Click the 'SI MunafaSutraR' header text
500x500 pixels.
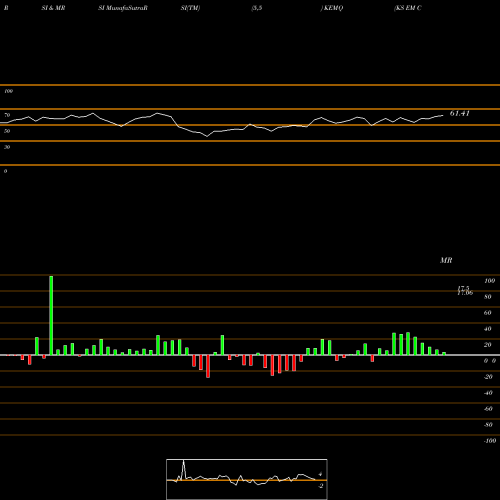(x=123, y=8)
